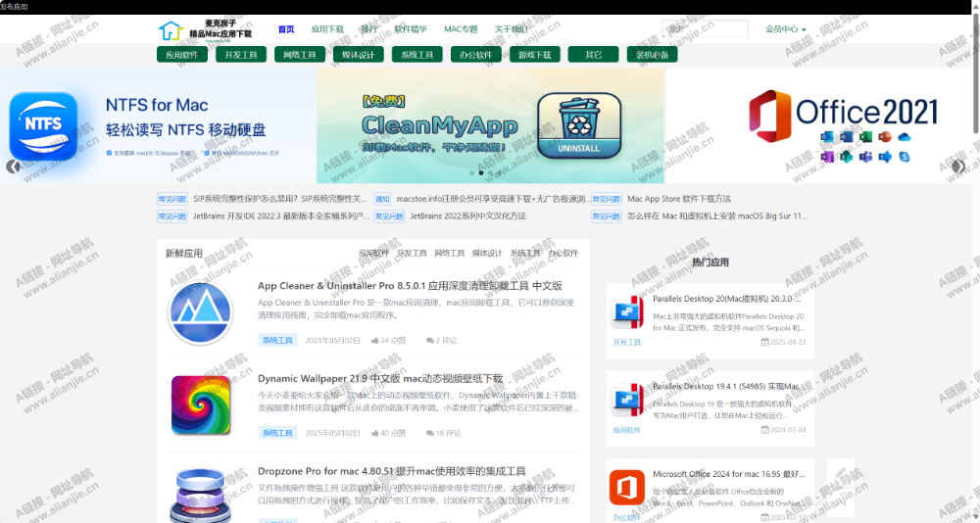Click the 系统工具 green category button
This screenshot has height=523, width=980.
(x=416, y=55)
